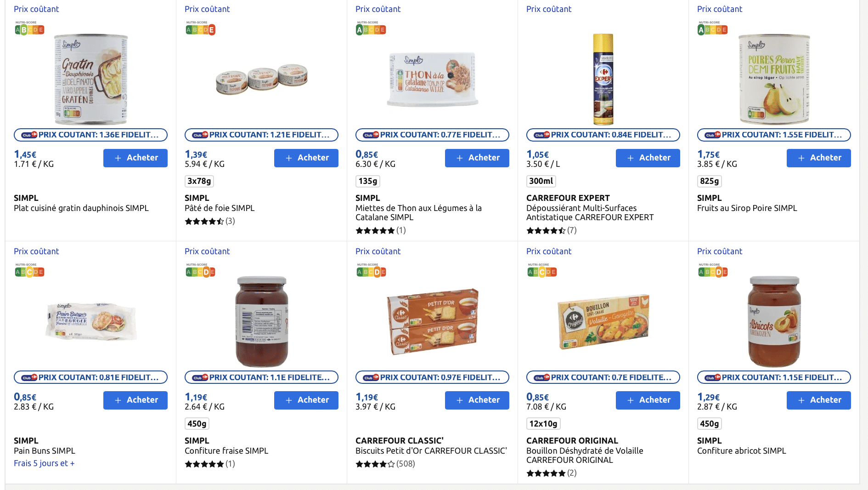This screenshot has height=490, width=868.
Task: Open Confiture fraise SIMPL product page
Action: (226, 451)
